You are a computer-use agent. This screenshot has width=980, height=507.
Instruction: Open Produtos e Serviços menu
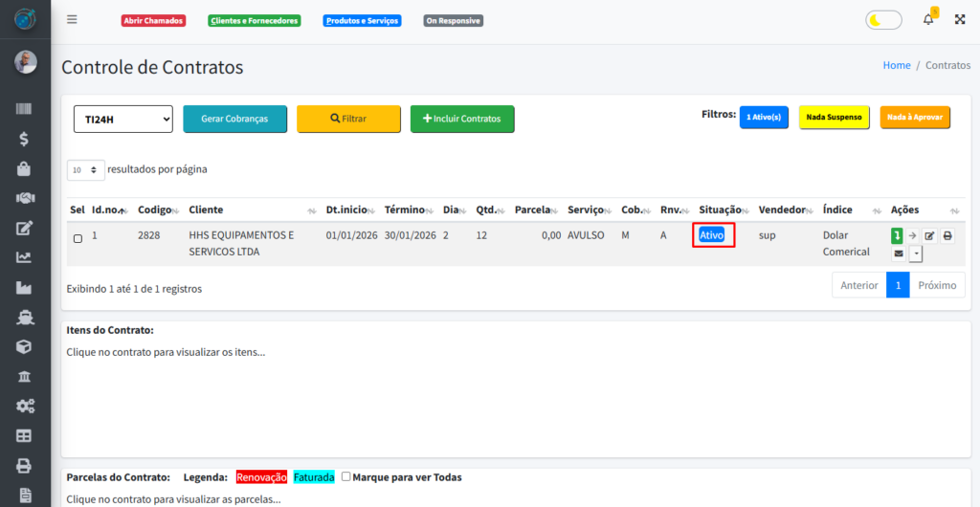tap(362, 20)
